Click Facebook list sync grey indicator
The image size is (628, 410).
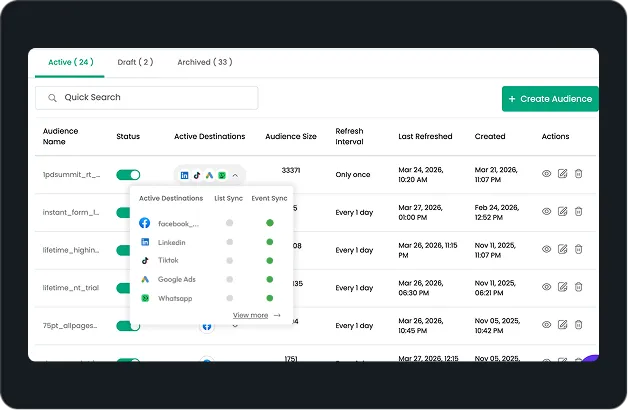[x=229, y=223]
